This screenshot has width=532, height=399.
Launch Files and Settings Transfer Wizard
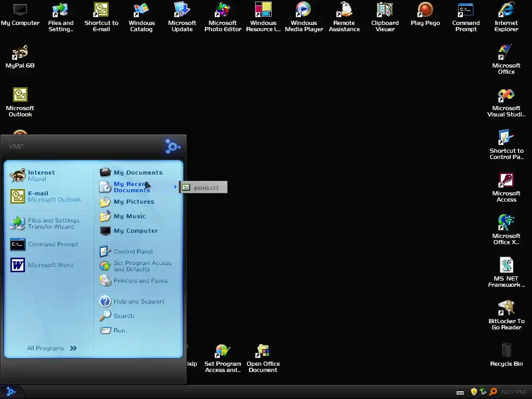[49, 223]
